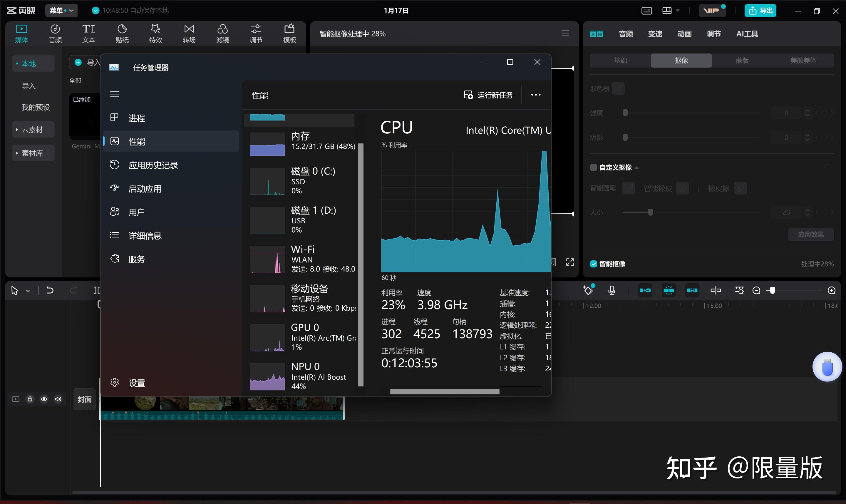The width and height of the screenshot is (846, 504).
Task: Expand the 素材库 tree item
Action: pos(33,153)
